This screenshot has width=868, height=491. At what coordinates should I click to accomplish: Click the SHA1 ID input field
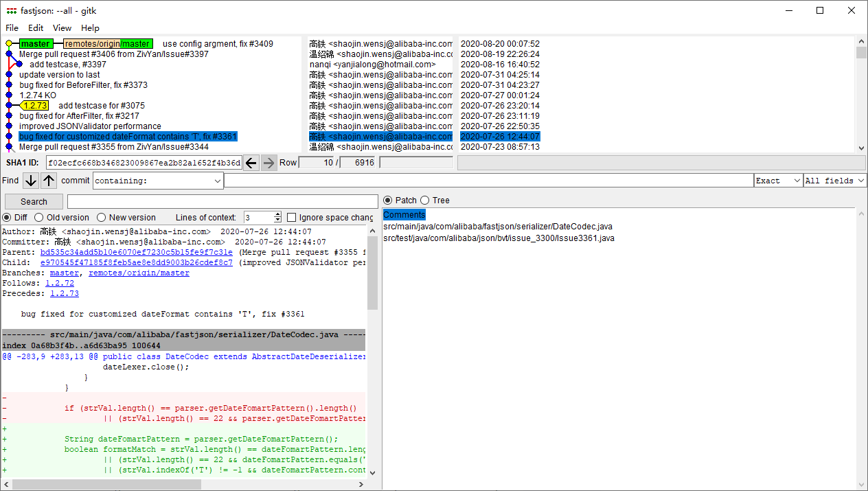click(144, 163)
